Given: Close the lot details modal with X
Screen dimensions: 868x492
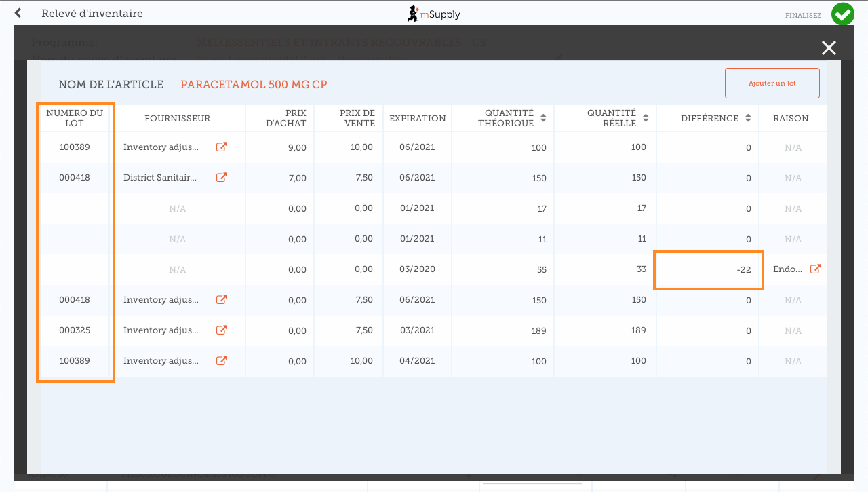Looking at the screenshot, I should tap(829, 48).
